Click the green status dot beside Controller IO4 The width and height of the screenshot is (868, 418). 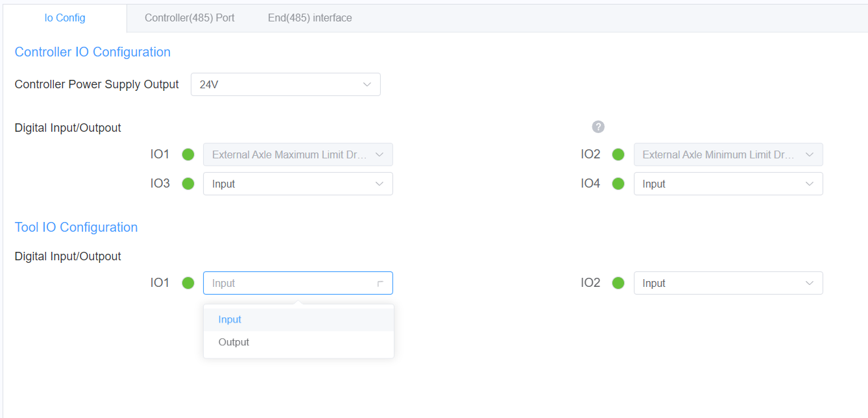pyautogui.click(x=618, y=184)
